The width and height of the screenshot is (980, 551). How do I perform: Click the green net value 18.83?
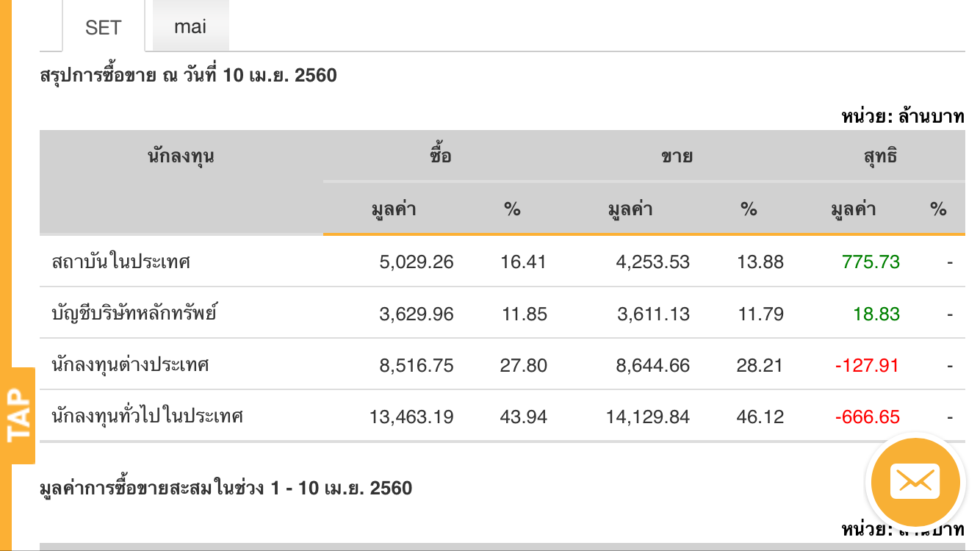click(876, 314)
